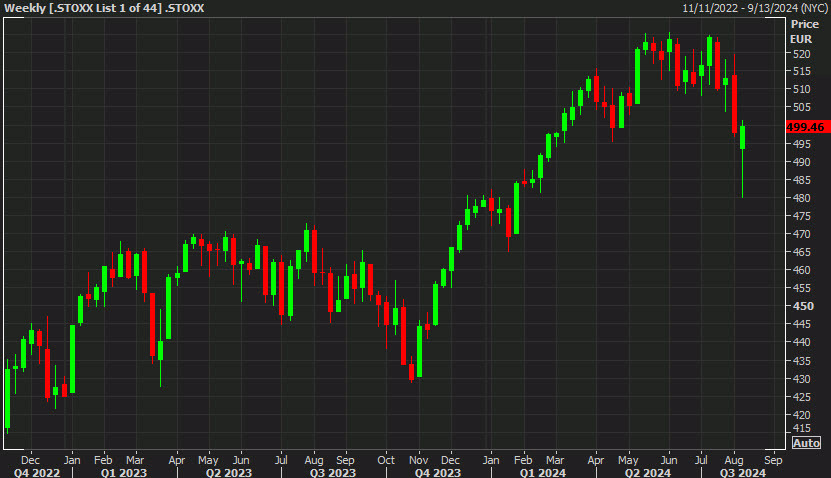Screen dimensions: 831x478
Task: Click the Q3 2024 quarter label
Action: [742, 472]
